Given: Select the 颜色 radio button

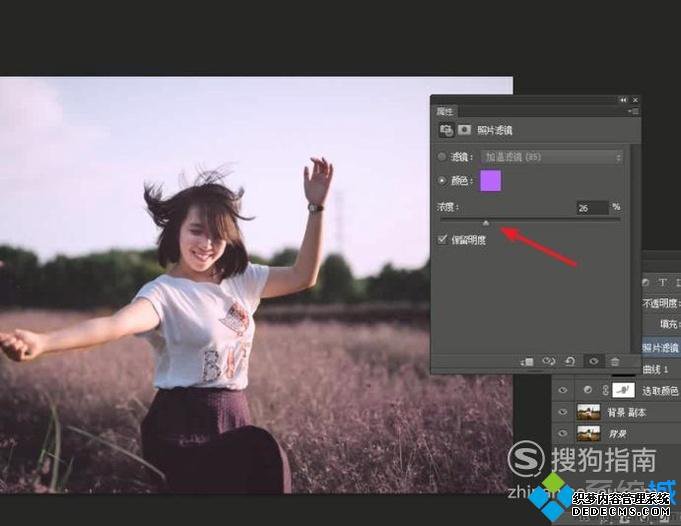Looking at the screenshot, I should [443, 181].
